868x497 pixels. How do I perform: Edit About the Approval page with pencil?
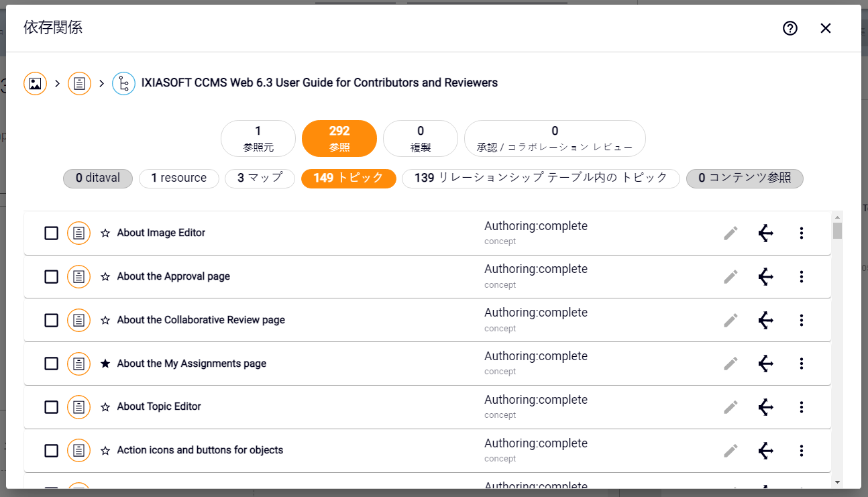pyautogui.click(x=730, y=277)
